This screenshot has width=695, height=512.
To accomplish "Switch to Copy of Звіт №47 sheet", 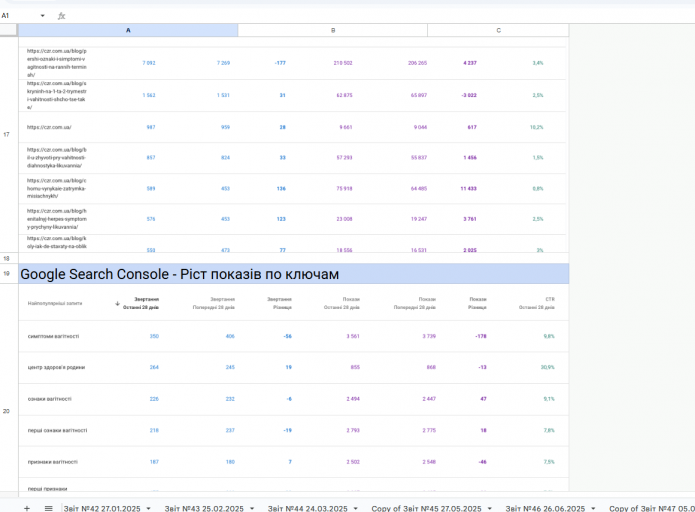I will 652,508.
